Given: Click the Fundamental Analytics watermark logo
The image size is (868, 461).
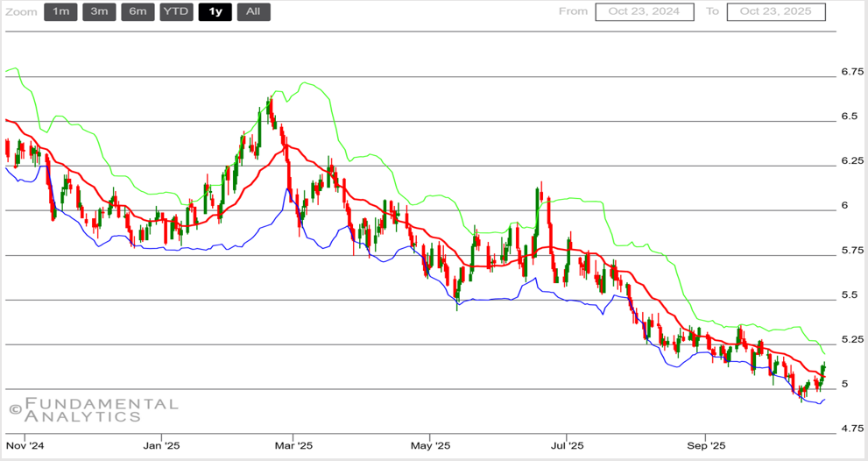Looking at the screenshot, I should (93, 409).
